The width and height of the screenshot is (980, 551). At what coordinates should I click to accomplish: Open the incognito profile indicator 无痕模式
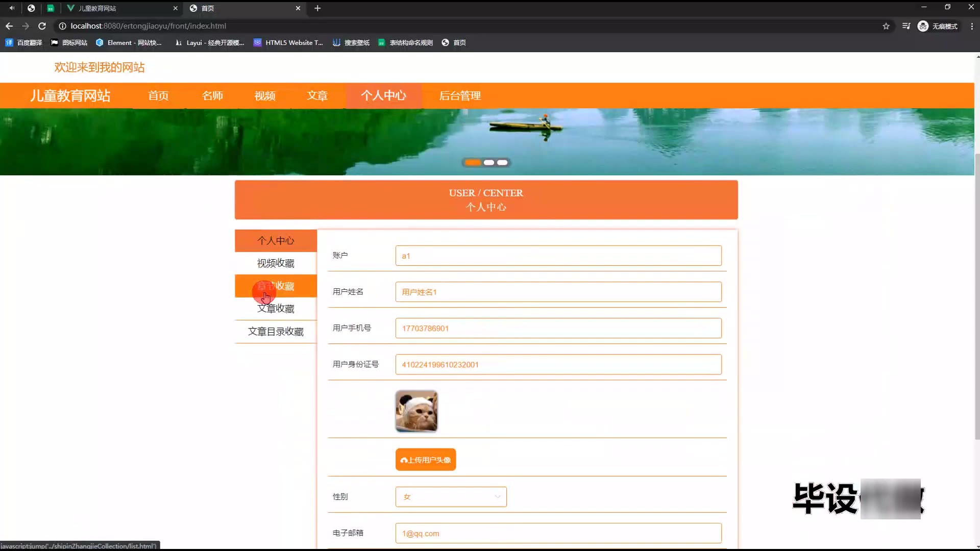click(938, 26)
